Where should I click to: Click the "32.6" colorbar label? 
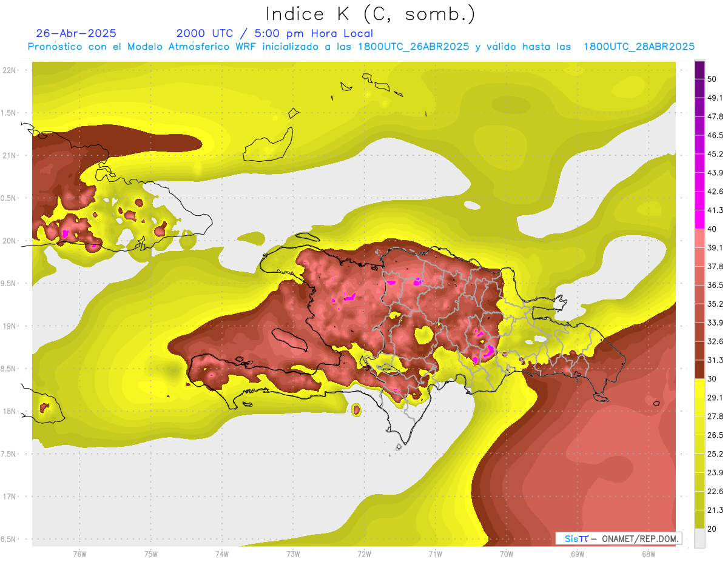[x=715, y=341]
